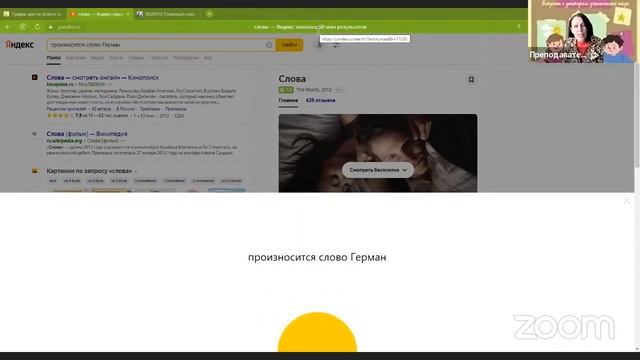Click the green rating badge on movie card
The height and width of the screenshot is (360, 640).
pyautogui.click(x=286, y=90)
